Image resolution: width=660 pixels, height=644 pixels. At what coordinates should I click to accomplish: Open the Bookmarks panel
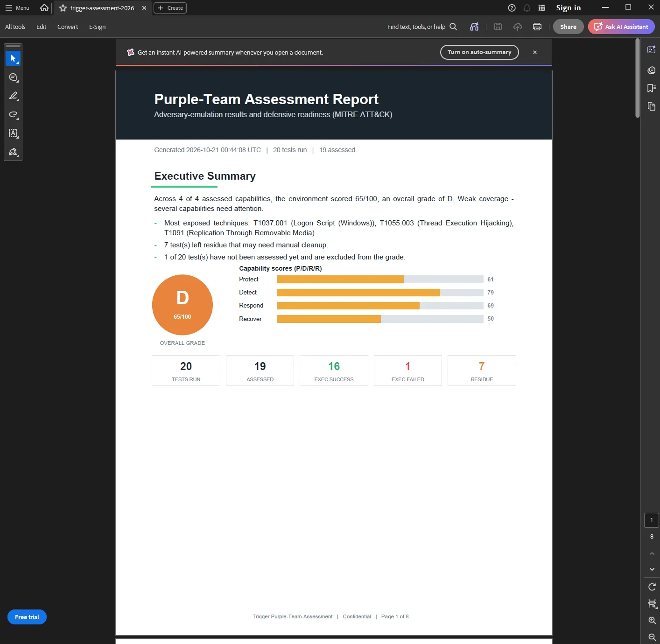click(x=652, y=88)
